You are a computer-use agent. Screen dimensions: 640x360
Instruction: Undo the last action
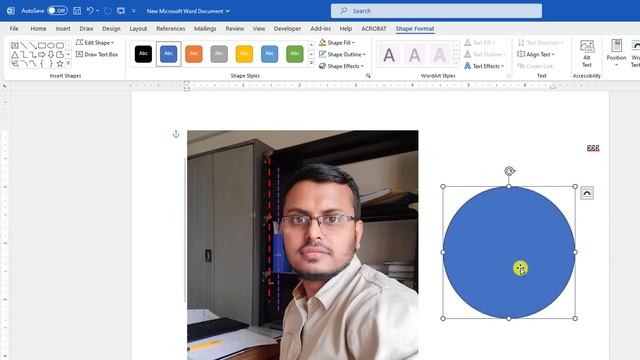90,11
